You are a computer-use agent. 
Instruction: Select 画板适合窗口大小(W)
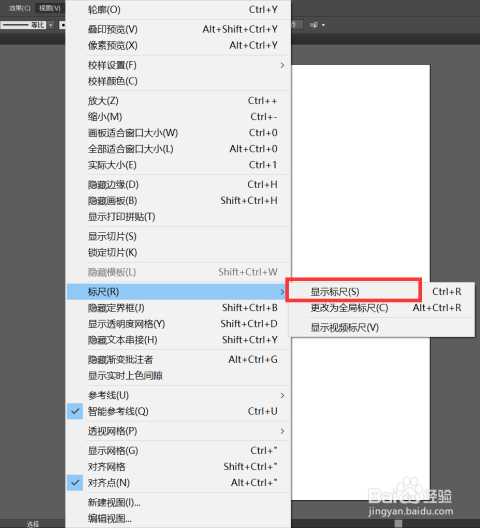point(178,133)
